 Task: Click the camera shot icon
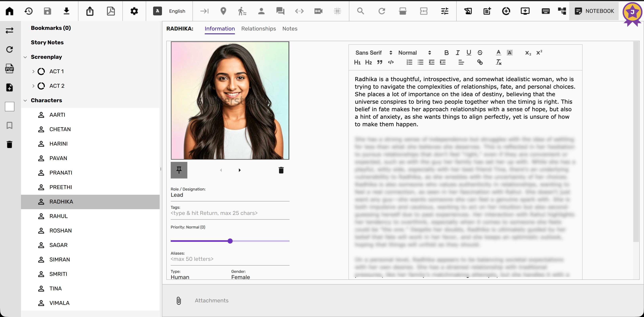[318, 11]
